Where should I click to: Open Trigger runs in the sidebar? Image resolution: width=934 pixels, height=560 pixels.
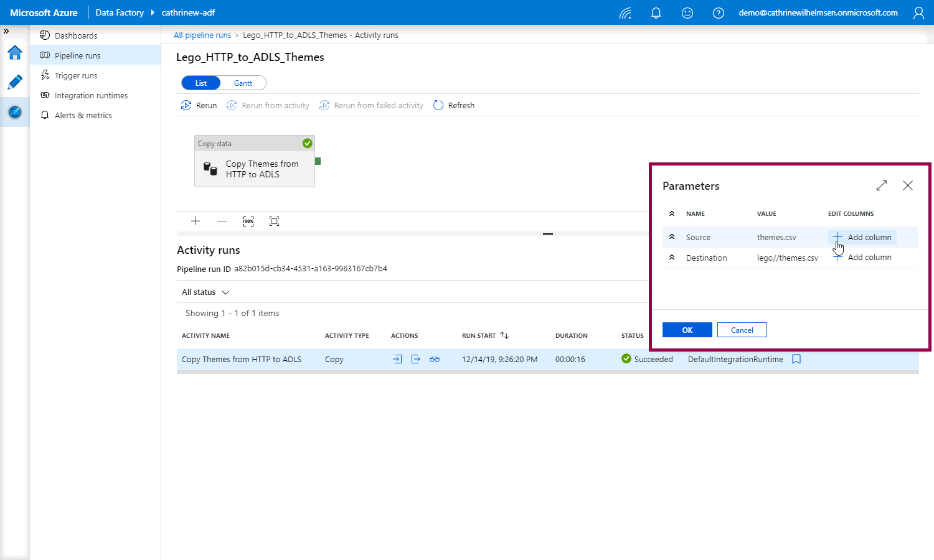tap(76, 76)
